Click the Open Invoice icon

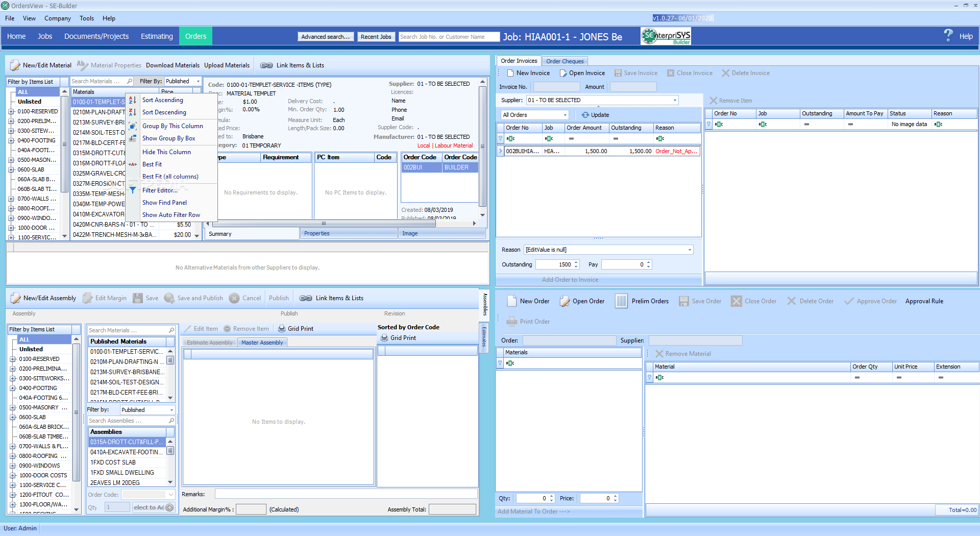563,73
